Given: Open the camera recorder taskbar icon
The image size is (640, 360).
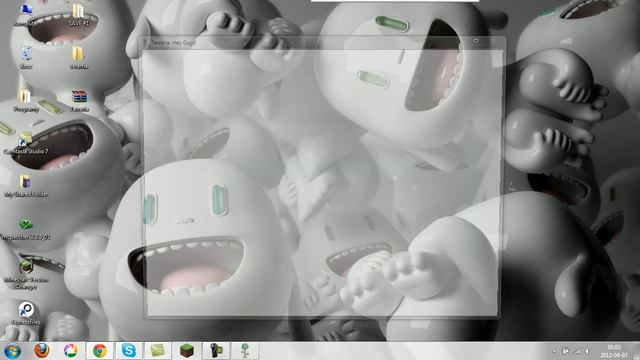Looking at the screenshot, I should click(216, 351).
